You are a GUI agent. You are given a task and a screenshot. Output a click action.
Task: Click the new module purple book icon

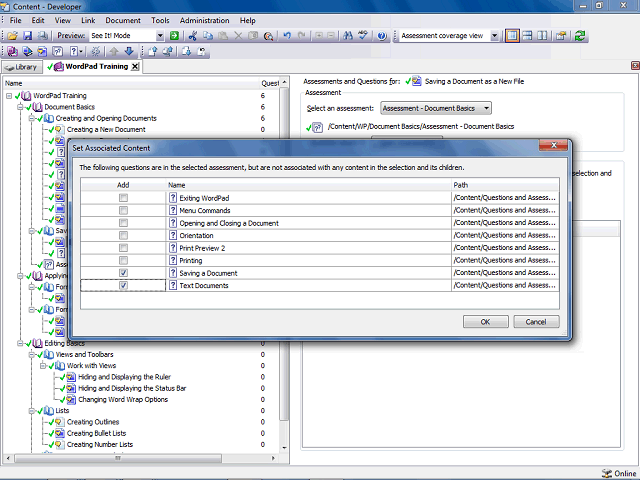click(x=12, y=51)
